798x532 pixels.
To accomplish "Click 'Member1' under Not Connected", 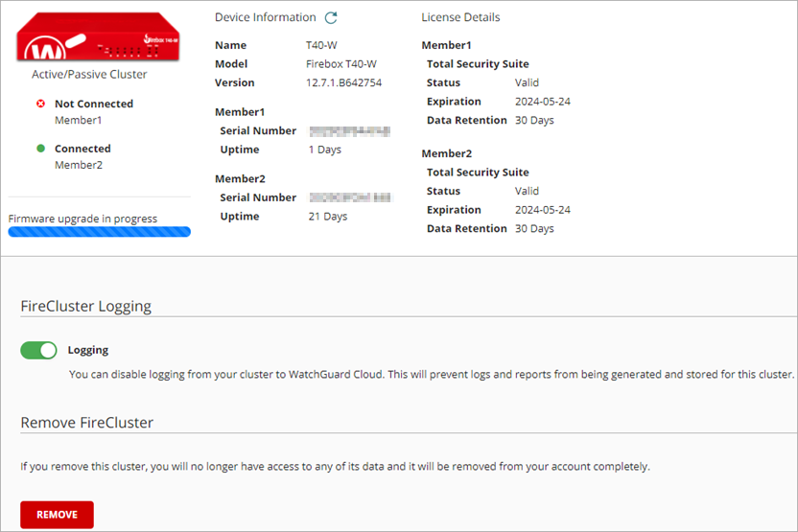I will (79, 120).
